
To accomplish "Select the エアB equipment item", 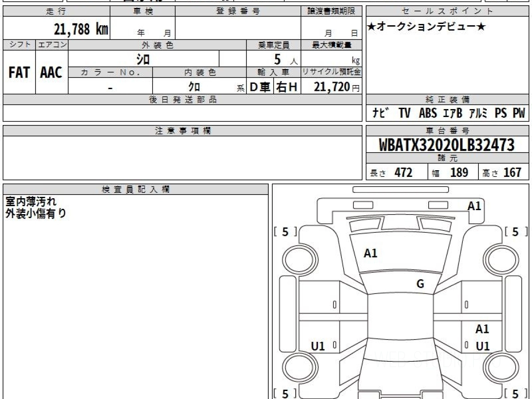I will (x=452, y=113).
